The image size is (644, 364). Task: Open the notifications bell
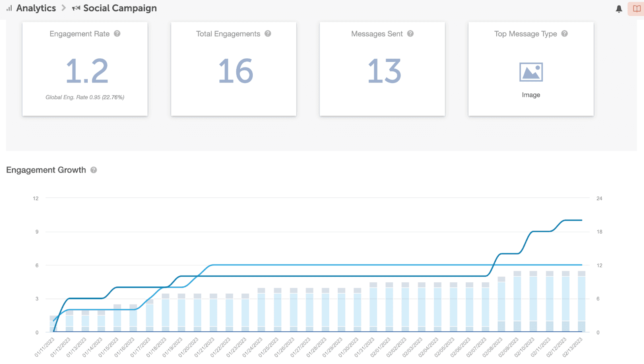(619, 9)
